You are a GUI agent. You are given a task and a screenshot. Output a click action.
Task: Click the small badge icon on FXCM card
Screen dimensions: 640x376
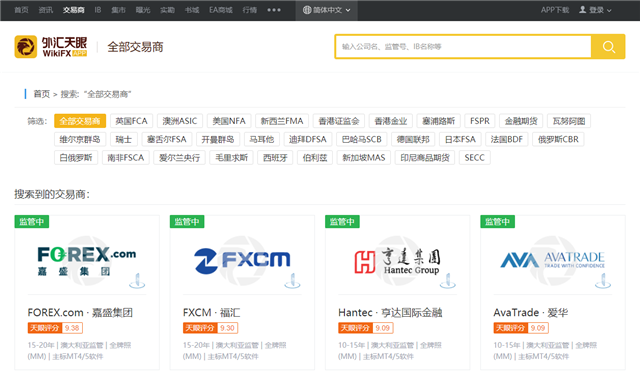(292, 280)
